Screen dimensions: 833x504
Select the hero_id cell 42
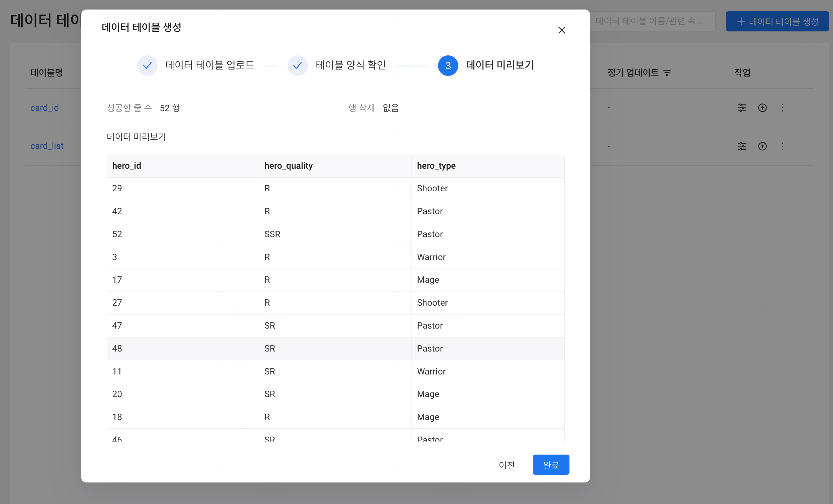[x=183, y=211]
